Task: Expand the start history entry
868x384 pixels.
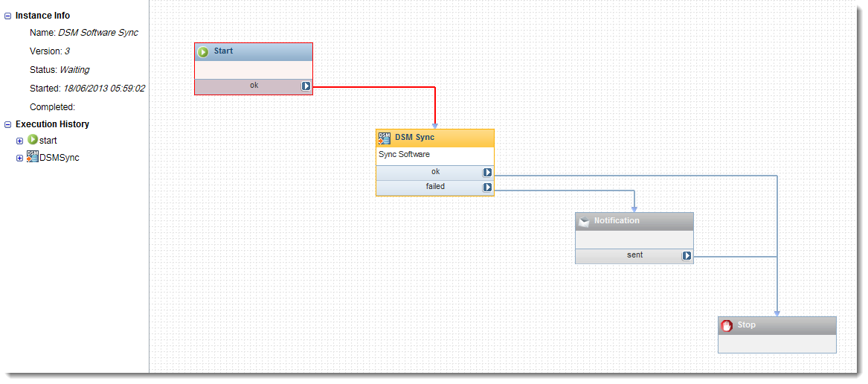Action: click(20, 141)
